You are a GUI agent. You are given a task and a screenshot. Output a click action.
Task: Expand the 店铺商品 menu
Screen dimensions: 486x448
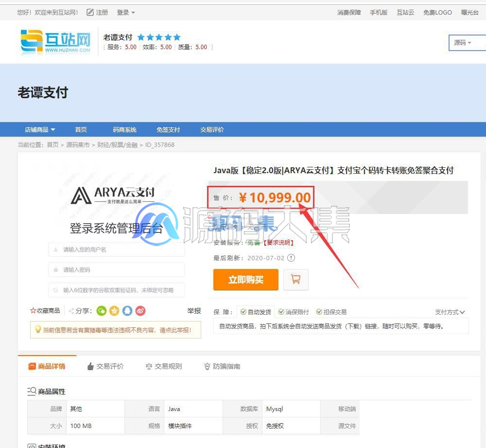point(40,130)
